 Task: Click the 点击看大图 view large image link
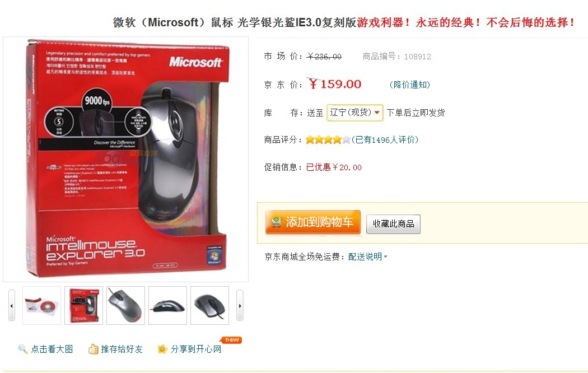tap(52, 349)
